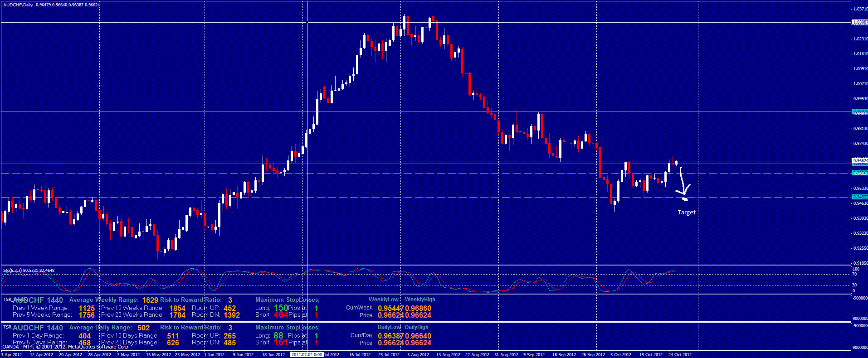The width and height of the screenshot is (868, 358).
Task: Click the Average Daily Range value 502
Action: 143,328
